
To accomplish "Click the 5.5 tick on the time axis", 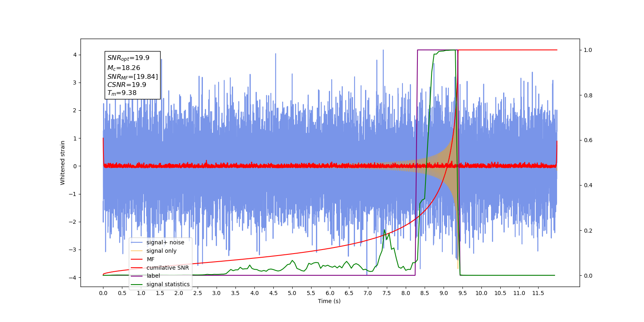I will point(311,293).
